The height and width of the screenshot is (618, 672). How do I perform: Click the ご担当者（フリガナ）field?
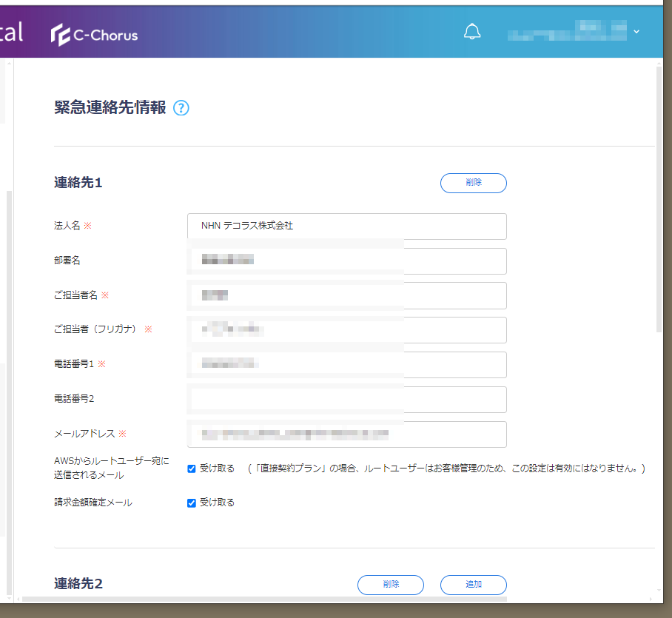tap(346, 330)
